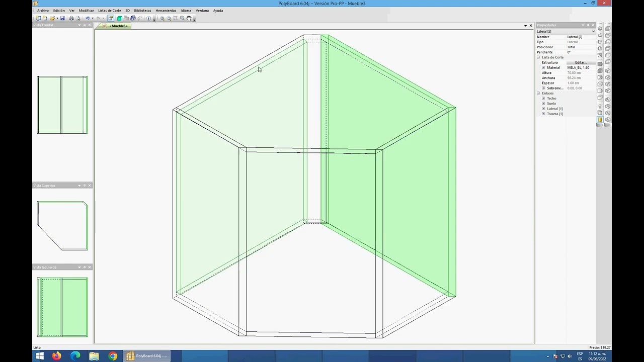Open the Ventana menu
This screenshot has height=362, width=644.
point(202,11)
